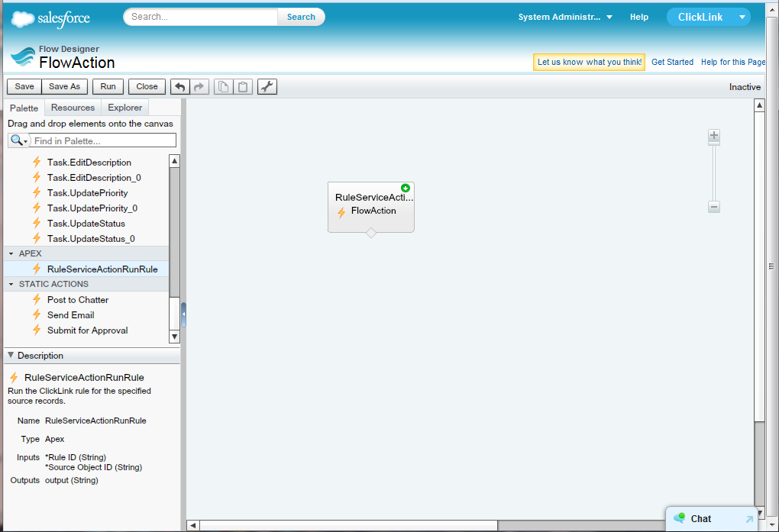Collapse the Description panel
Image resolution: width=779 pixels, height=532 pixels.
[9, 355]
